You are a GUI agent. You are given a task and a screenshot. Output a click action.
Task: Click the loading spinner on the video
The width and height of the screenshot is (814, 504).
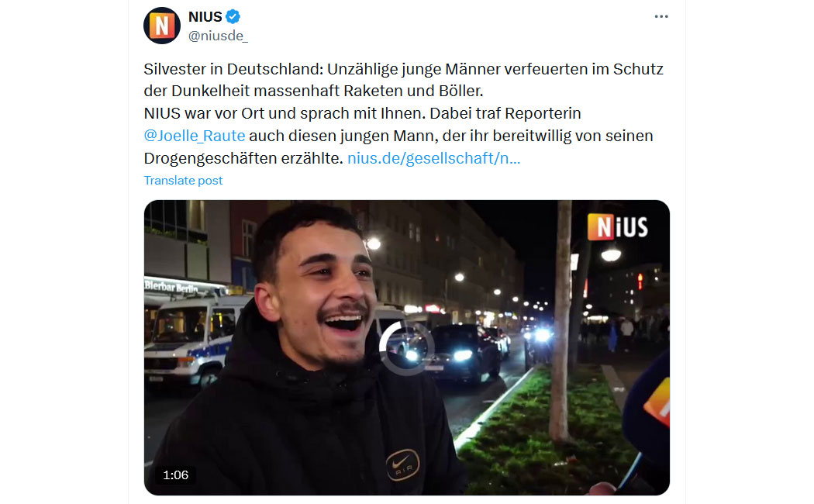tap(406, 347)
